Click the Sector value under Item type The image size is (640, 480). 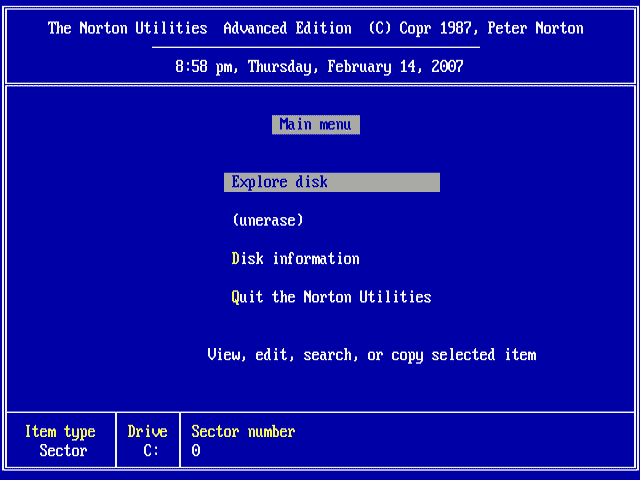click(63, 451)
